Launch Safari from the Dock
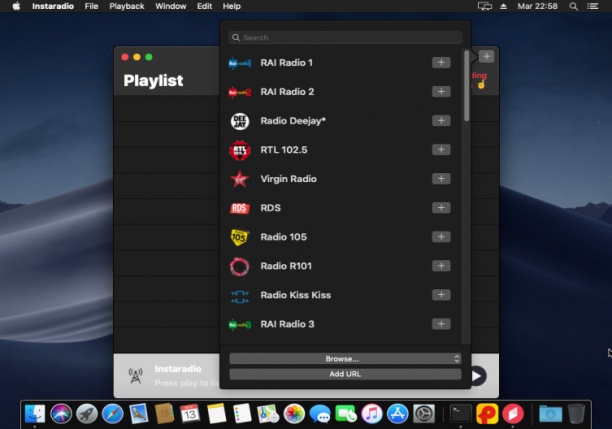The width and height of the screenshot is (612, 429). coord(113,414)
